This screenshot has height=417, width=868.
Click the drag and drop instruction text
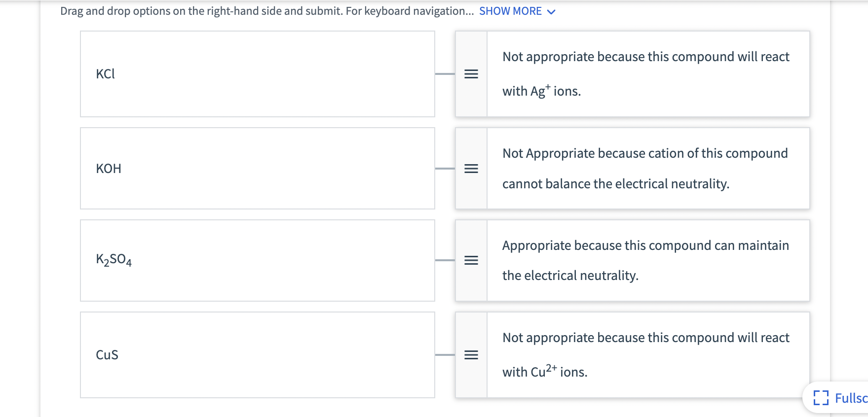266,11
